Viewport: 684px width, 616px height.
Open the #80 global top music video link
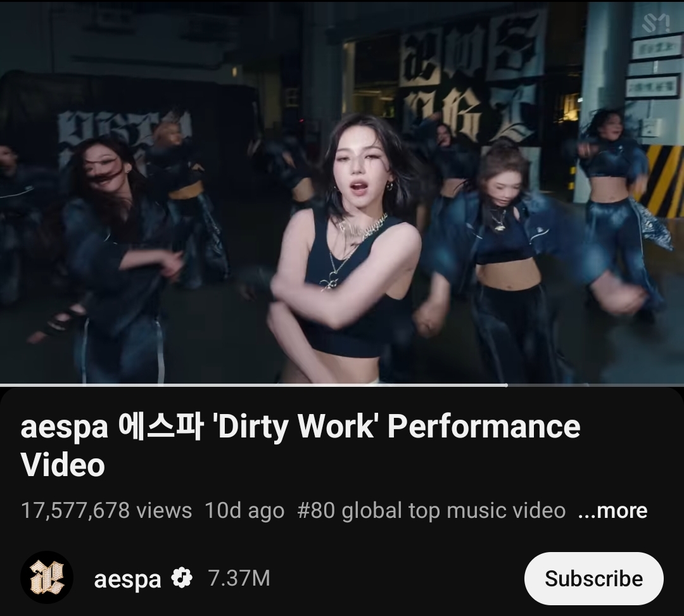coord(431,510)
